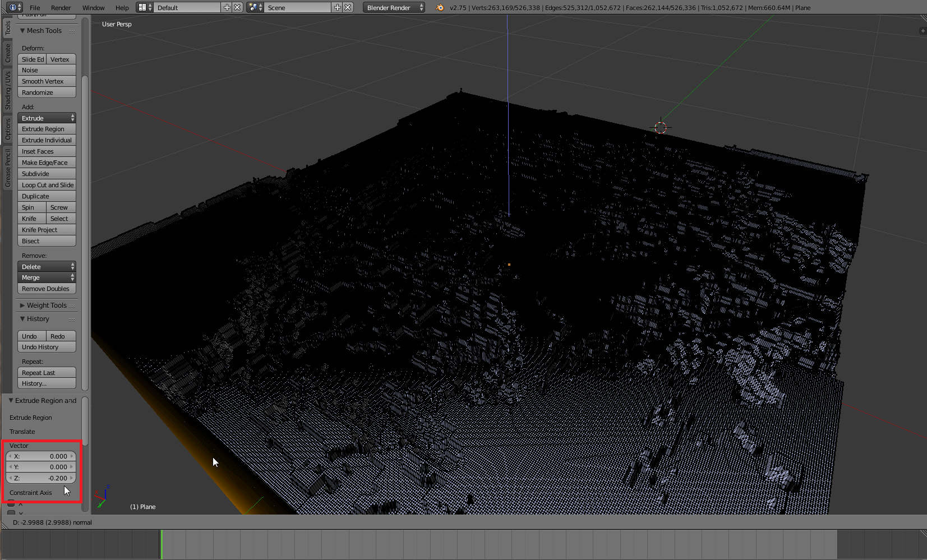Click the Spin button
This screenshot has height=560, width=927.
(x=32, y=207)
